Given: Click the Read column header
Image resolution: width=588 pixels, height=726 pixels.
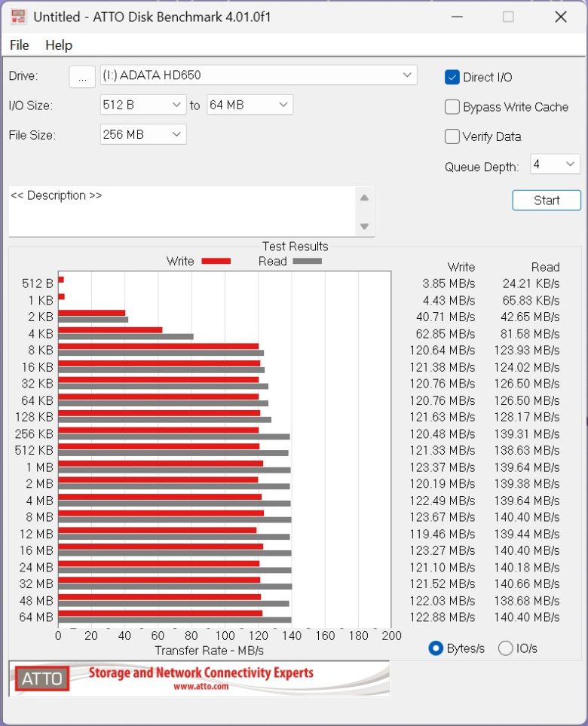Looking at the screenshot, I should coord(545,267).
